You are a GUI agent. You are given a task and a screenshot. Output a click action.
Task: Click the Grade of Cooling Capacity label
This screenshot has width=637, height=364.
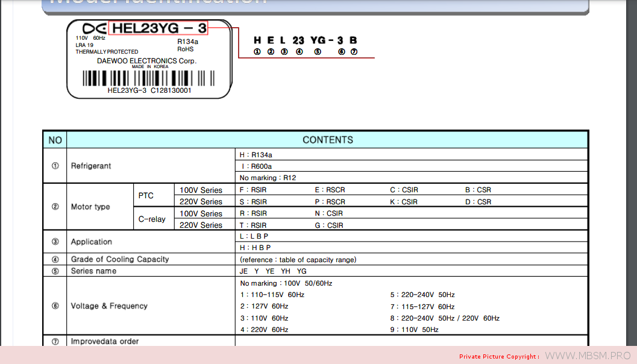point(120,259)
